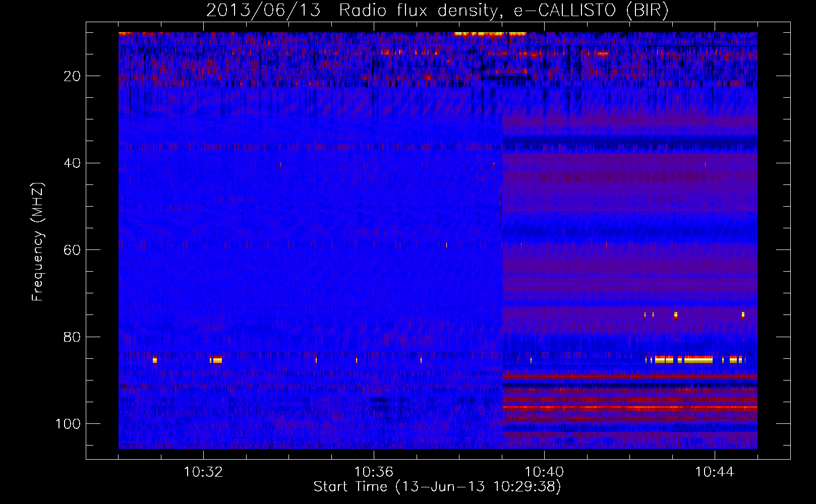Click the 10:40 time tick label

coord(544,472)
